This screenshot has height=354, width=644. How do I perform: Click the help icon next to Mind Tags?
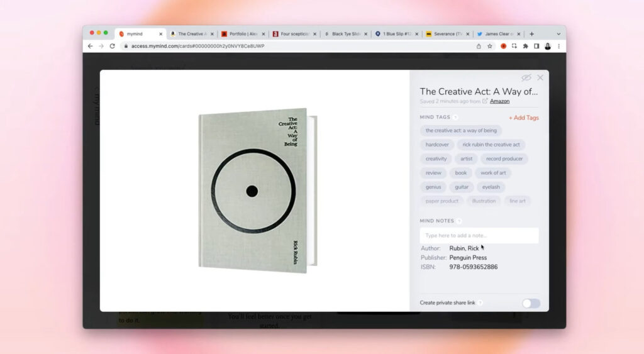(x=455, y=118)
